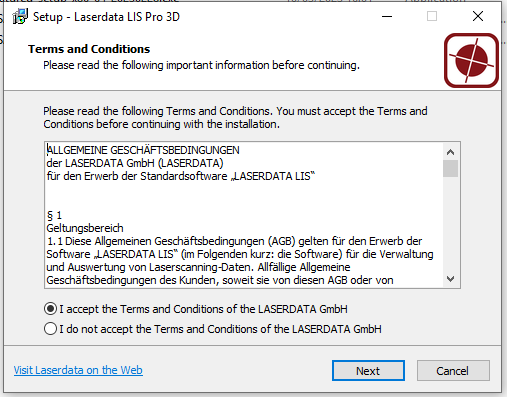Click the license text scroll down arrow
The width and height of the screenshot is (507, 397).
(451, 279)
